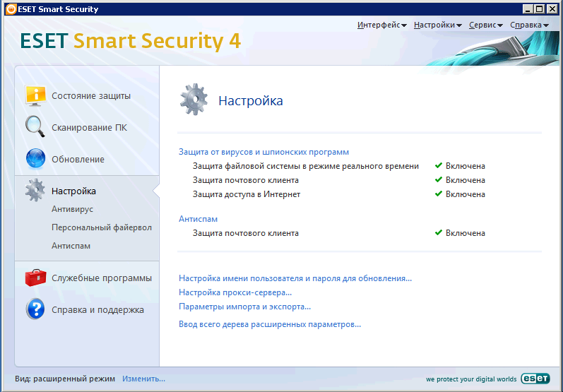The height and width of the screenshot is (392, 563).
Task: Toggle antivirus email client protection Включена status
Action: click(460, 180)
